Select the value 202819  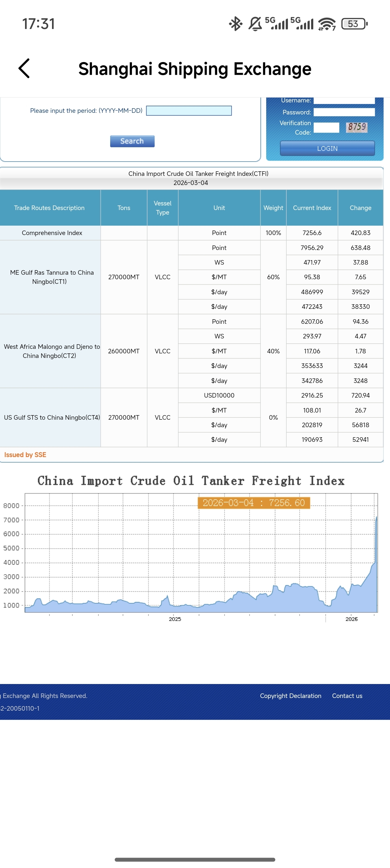tap(312, 425)
